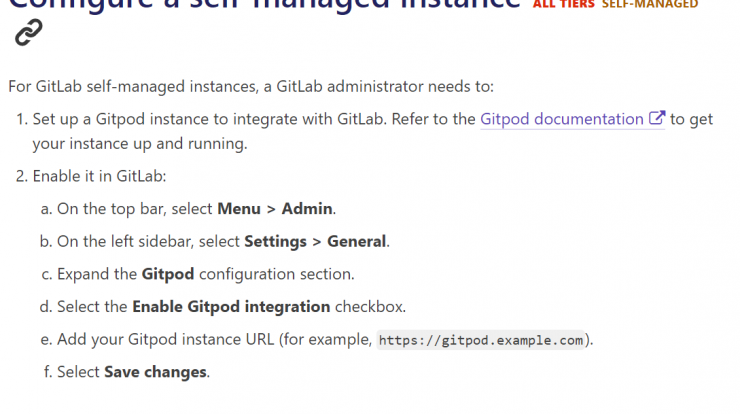The width and height of the screenshot is (740, 414).
Task: Click the SELF-MANAGED badge
Action: 650,4
